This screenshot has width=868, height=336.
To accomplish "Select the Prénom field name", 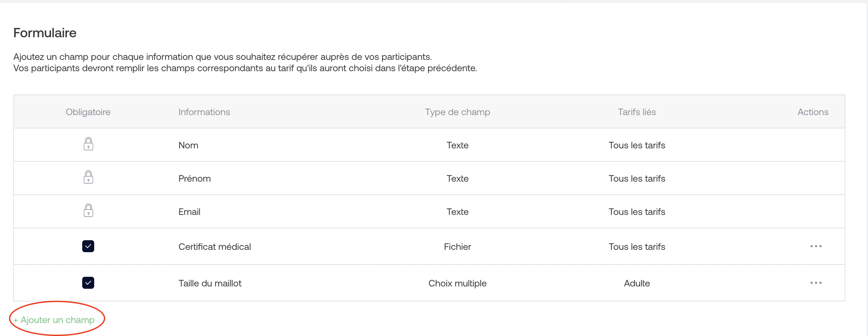I will tap(194, 178).
